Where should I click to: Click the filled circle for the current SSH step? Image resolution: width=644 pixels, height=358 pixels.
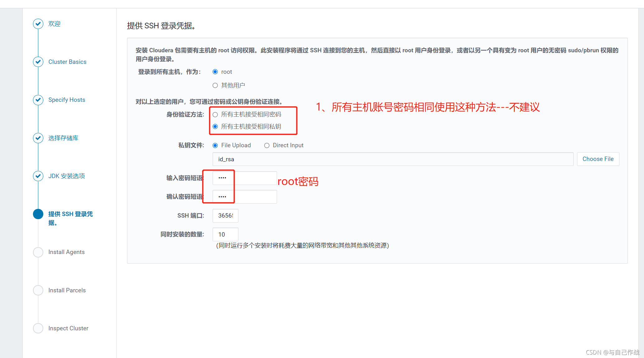tap(38, 214)
